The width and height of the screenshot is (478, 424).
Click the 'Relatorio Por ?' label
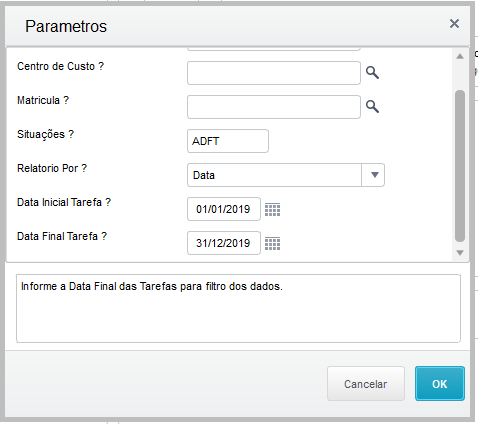52,168
